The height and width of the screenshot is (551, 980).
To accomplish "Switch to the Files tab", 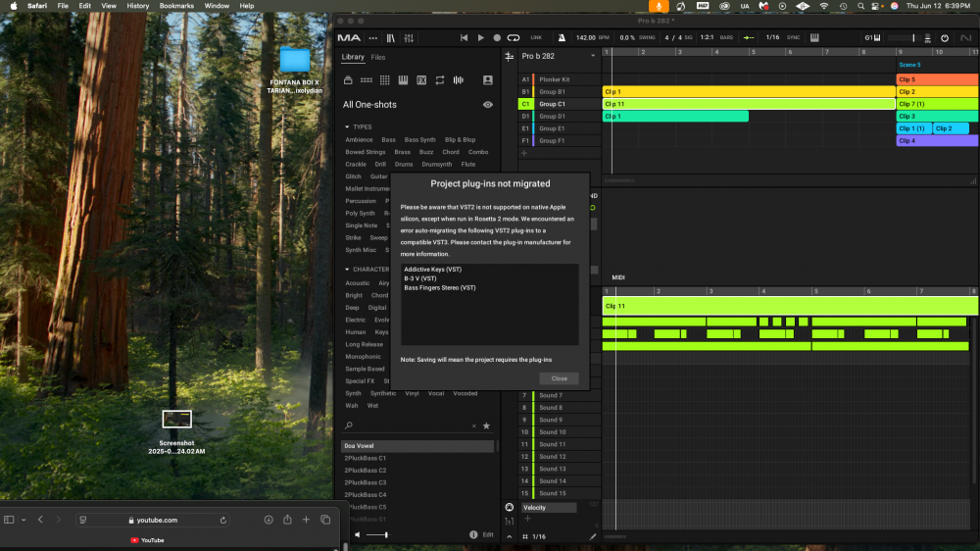I will click(377, 58).
